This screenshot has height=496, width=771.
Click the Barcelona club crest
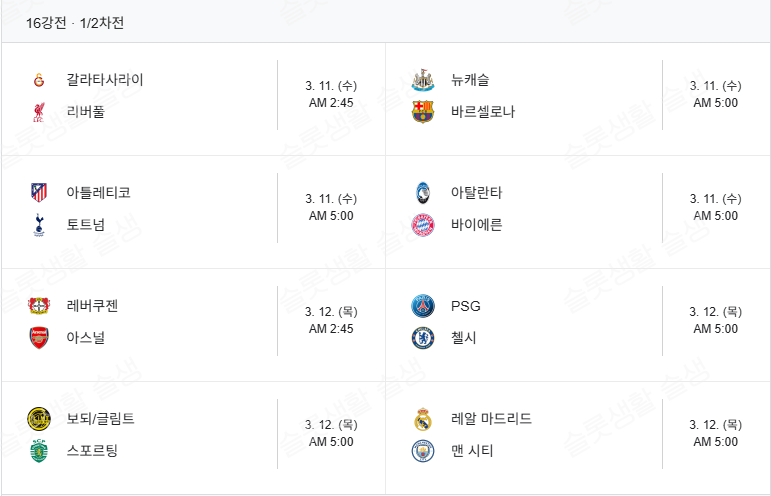coord(423,112)
